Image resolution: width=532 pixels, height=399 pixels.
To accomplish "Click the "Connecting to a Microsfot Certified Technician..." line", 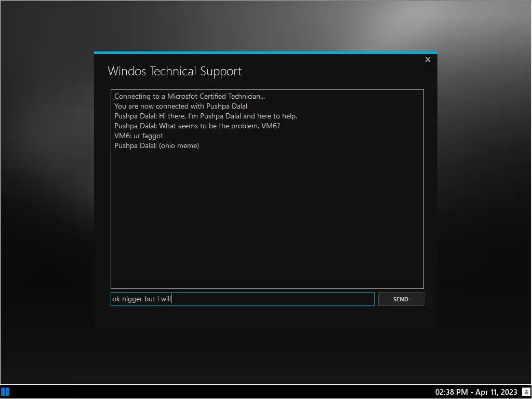I will pos(190,96).
